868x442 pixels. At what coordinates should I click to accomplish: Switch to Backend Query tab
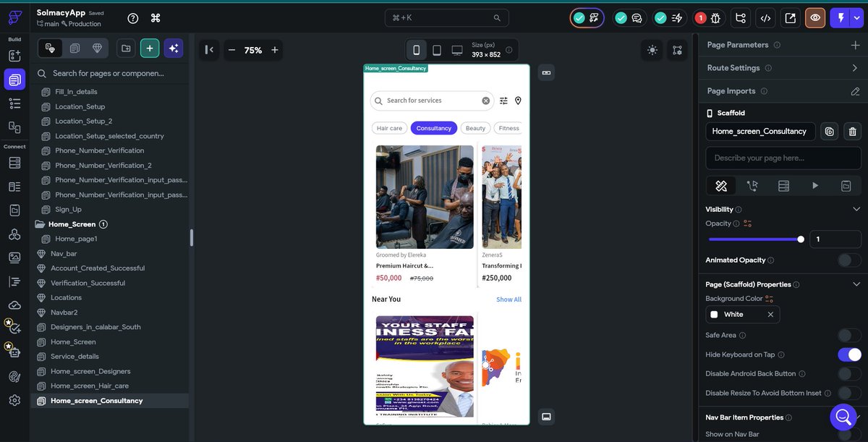click(x=783, y=186)
